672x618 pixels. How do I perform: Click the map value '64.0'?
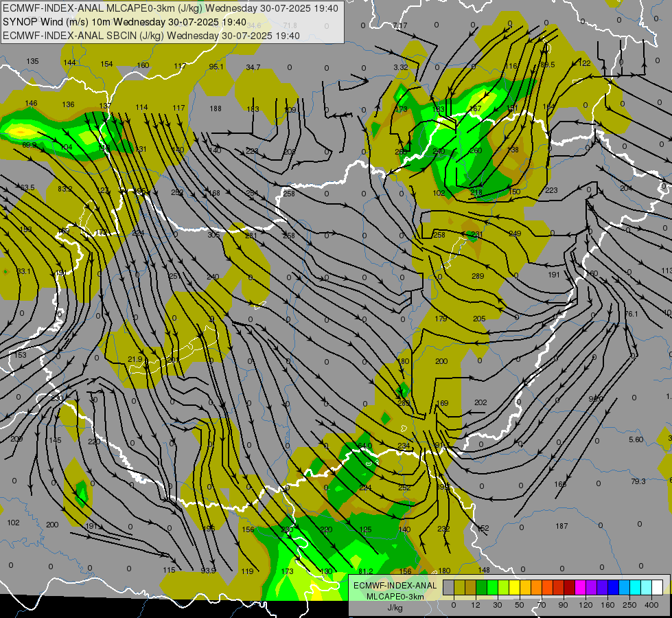(364, 446)
